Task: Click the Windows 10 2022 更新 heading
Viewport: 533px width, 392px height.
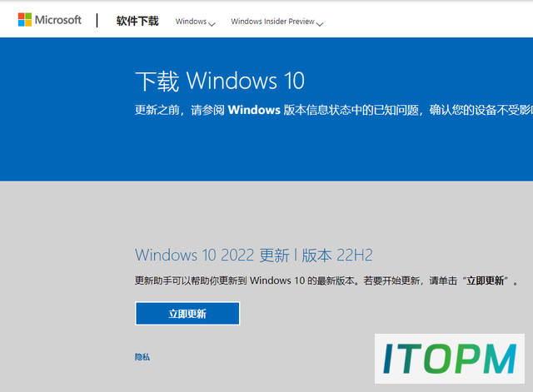Action: tap(253, 256)
